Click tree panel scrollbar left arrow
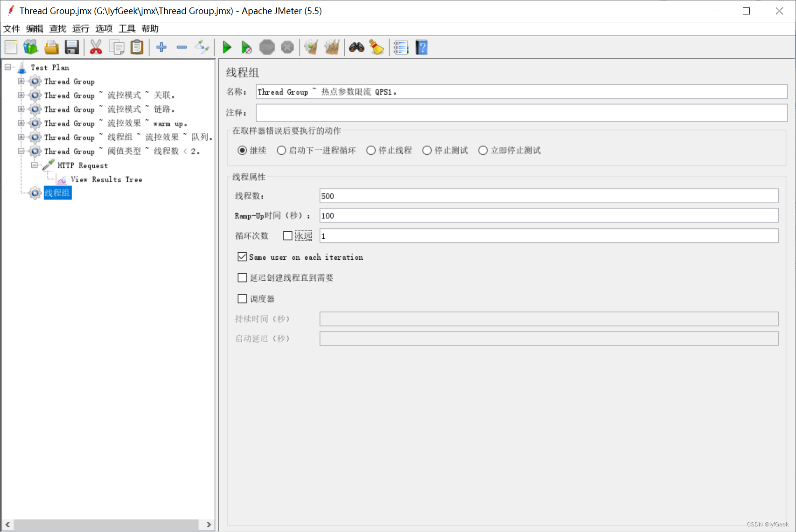 tap(7, 525)
